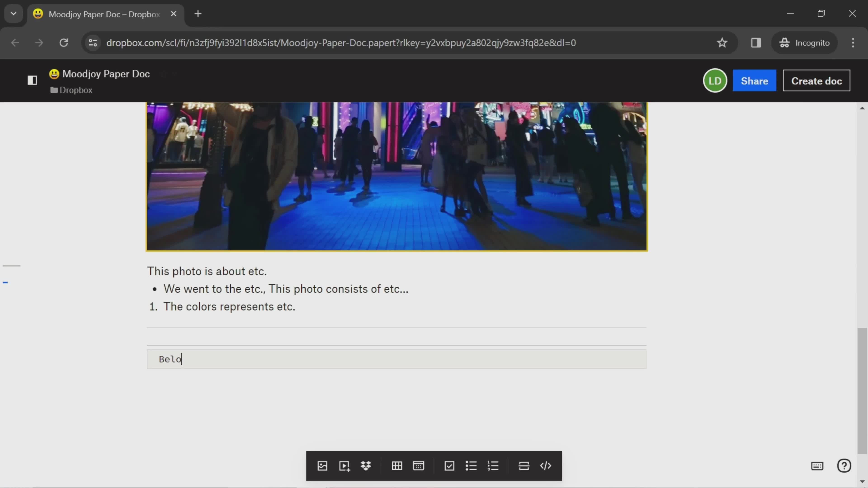Open a new browser tab
Viewport: 868px width, 488px height.
pos(198,14)
